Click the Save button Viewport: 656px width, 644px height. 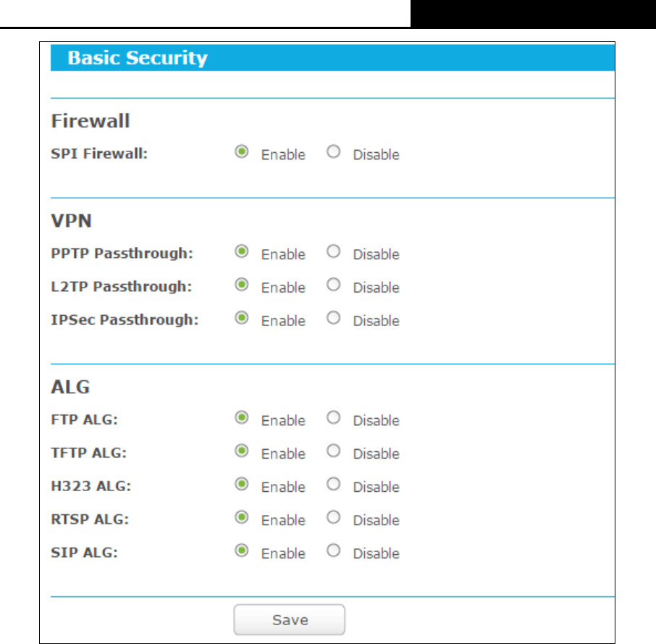pos(290,619)
